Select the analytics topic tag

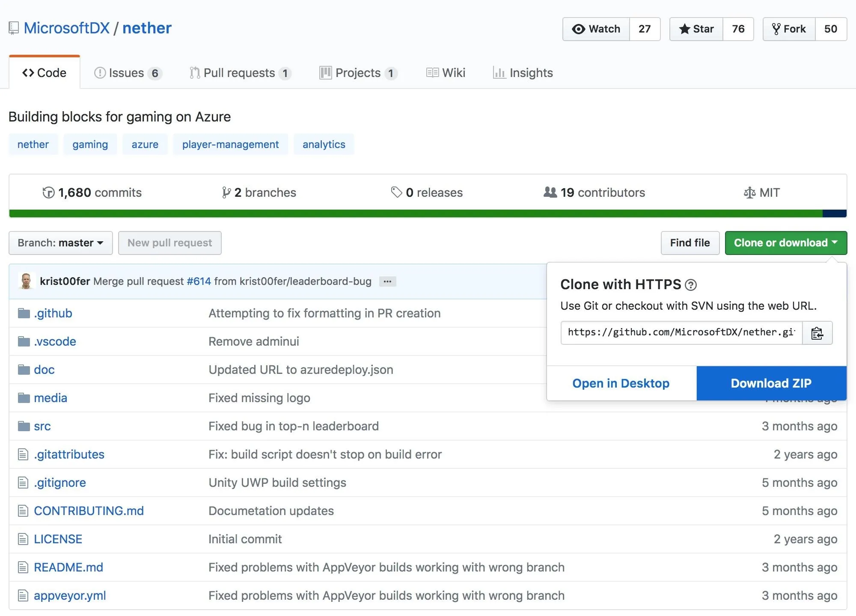point(324,145)
